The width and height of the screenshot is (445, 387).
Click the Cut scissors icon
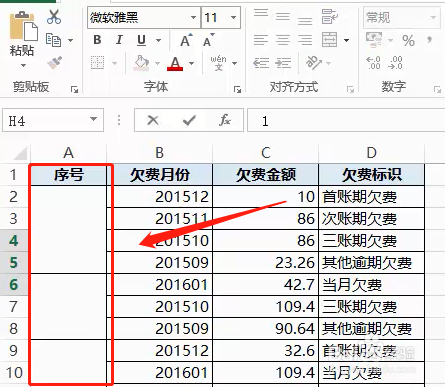click(54, 17)
